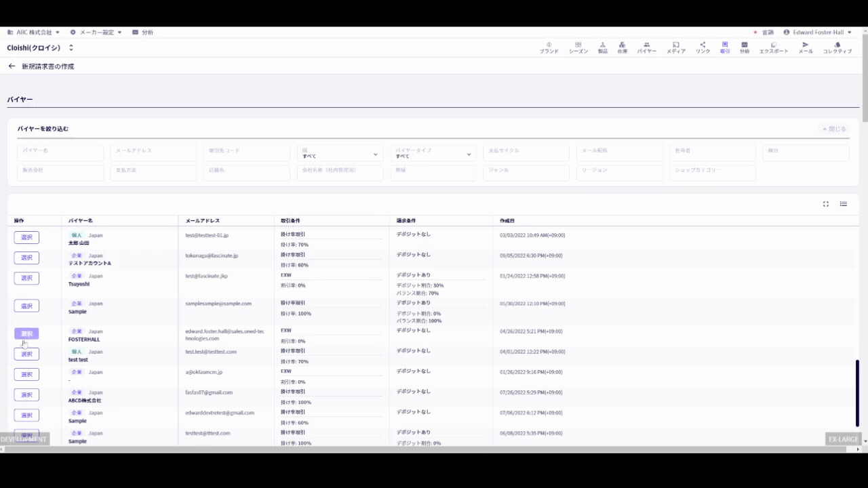This screenshot has height=488, width=868.
Task: Select the buyer named test test
Action: [26, 354]
